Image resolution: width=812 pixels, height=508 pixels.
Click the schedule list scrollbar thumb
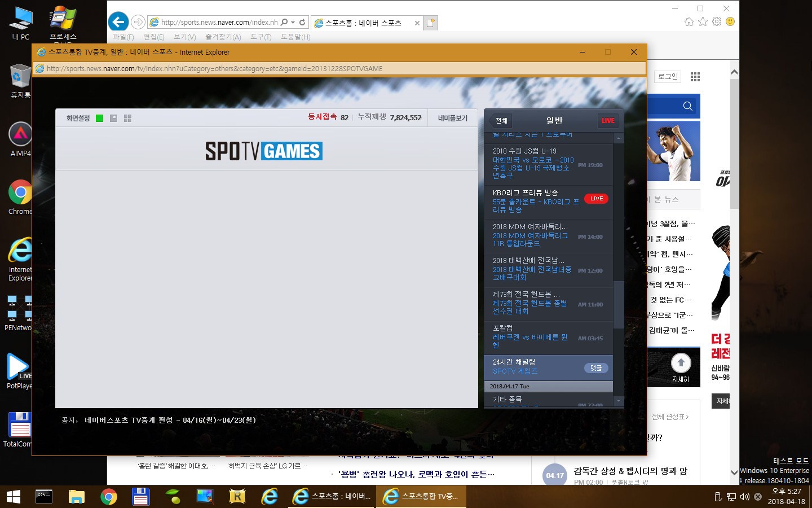[x=619, y=304]
